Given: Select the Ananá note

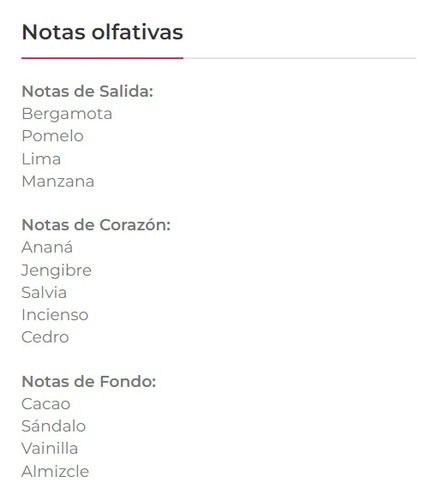Looking at the screenshot, I should pyautogui.click(x=47, y=247).
